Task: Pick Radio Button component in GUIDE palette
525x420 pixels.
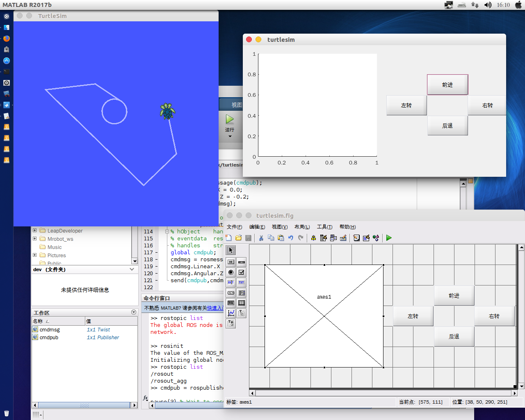Action: tap(231, 272)
